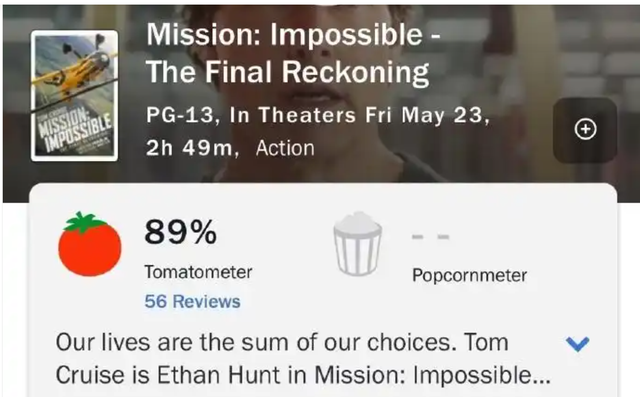Screen dimensions: 640x397
Task: Click the Popcornmeter label
Action: pyautogui.click(x=469, y=275)
